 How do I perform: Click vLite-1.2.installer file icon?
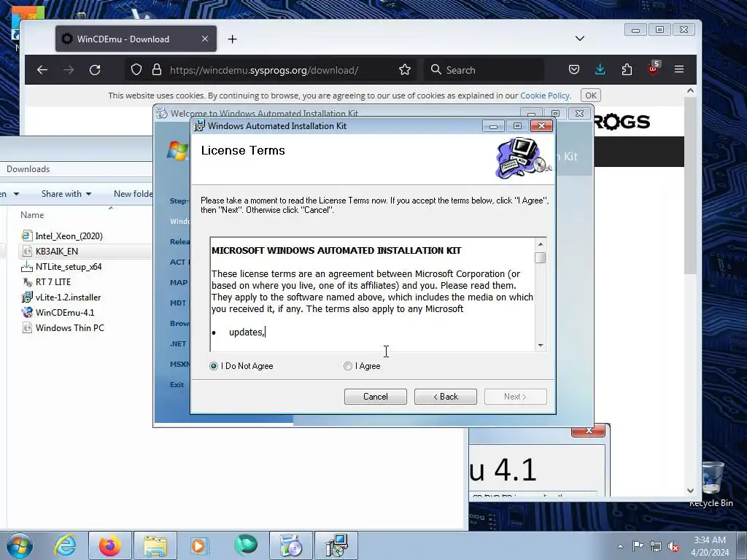[x=27, y=297]
